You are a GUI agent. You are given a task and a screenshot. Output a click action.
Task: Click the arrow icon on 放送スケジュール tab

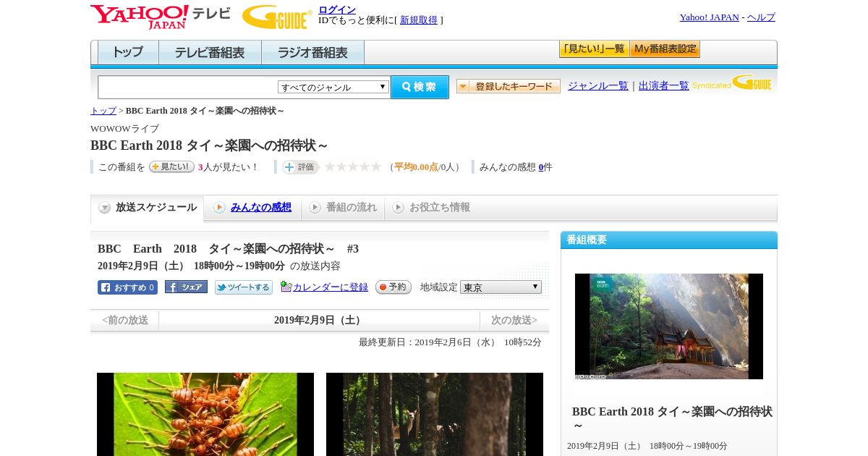[x=105, y=208]
